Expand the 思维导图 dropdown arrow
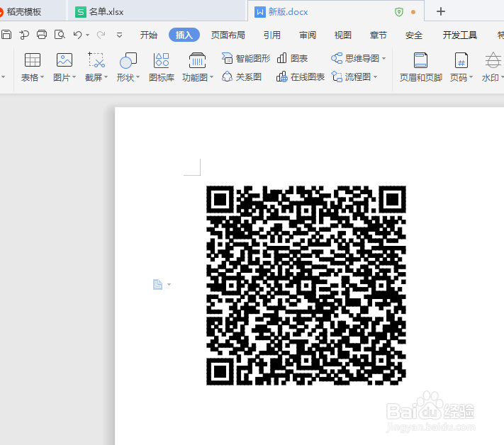Screen dimensions: 504x445 [x=383, y=59]
